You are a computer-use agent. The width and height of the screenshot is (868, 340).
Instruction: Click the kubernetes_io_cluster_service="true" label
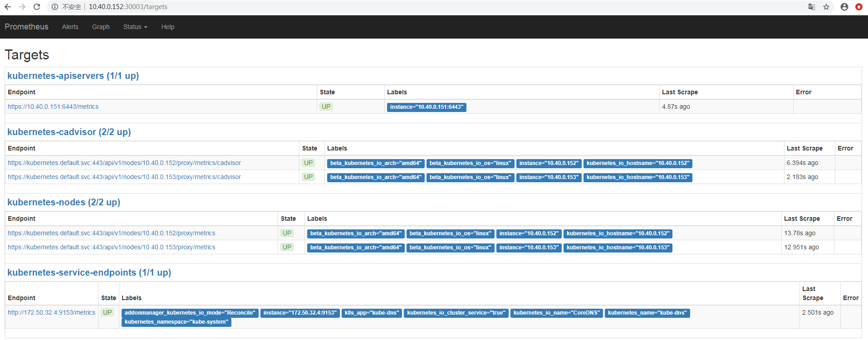click(x=456, y=313)
